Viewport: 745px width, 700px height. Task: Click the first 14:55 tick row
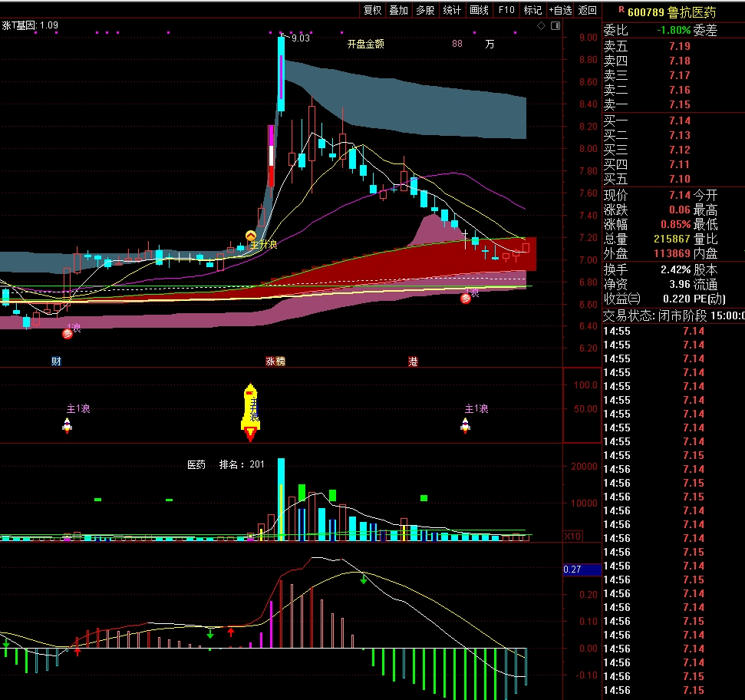point(674,332)
